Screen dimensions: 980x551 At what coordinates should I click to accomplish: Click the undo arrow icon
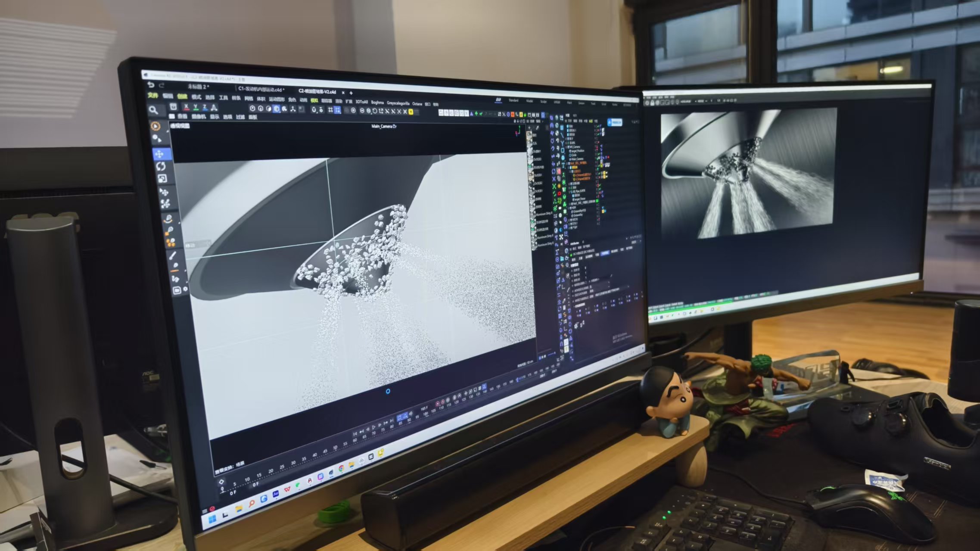click(x=150, y=85)
